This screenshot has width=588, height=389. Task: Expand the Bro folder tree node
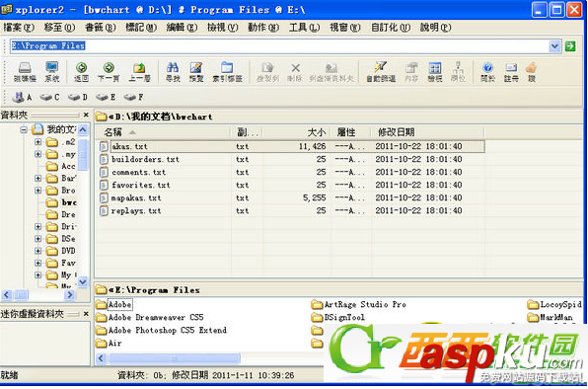coord(37,191)
